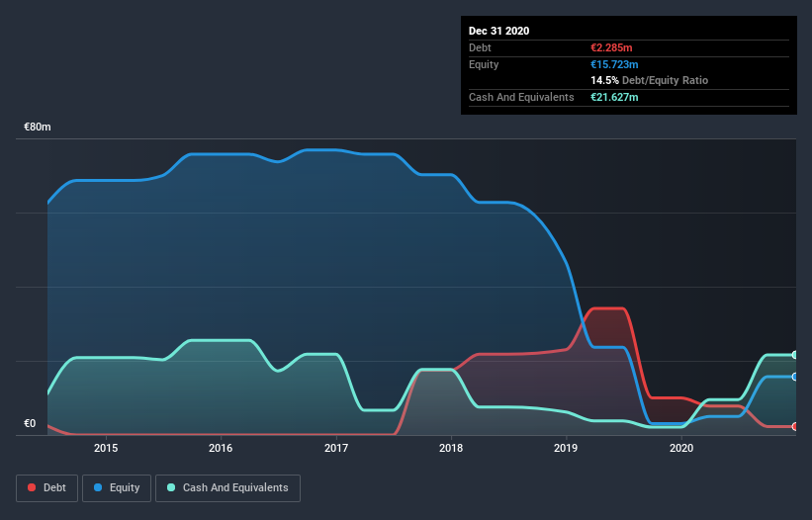
Task: Click the €0 y-axis label
Action: pos(30,424)
